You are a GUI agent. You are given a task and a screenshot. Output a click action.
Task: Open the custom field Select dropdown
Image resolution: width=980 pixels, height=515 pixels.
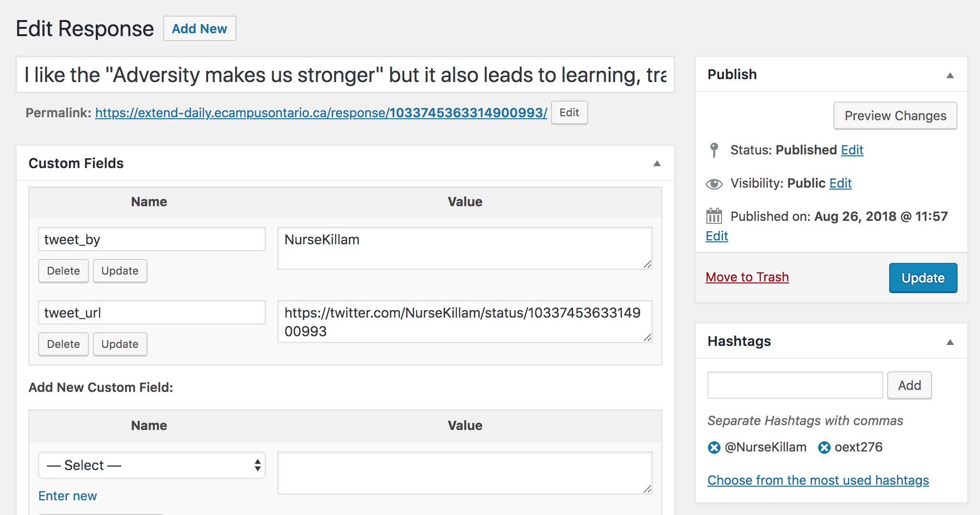click(x=152, y=465)
